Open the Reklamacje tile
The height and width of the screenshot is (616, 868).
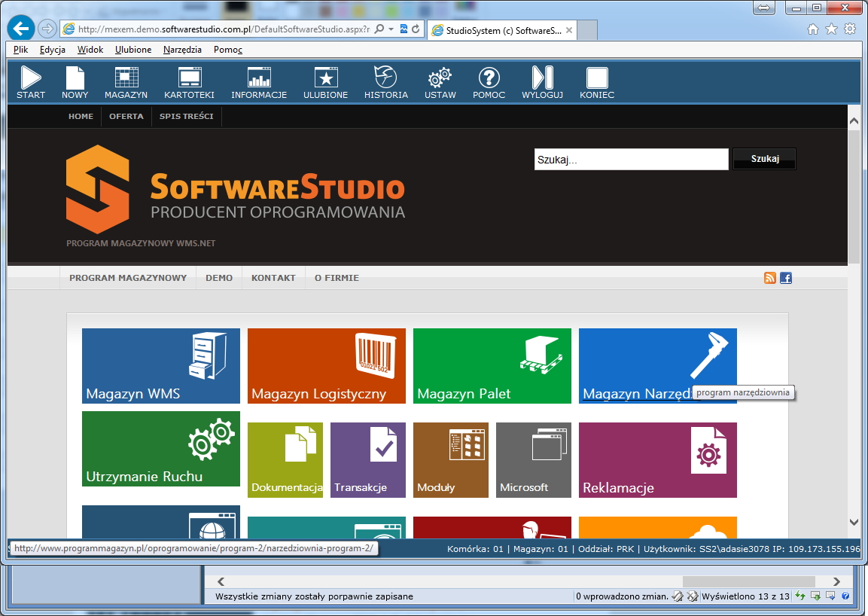point(658,460)
